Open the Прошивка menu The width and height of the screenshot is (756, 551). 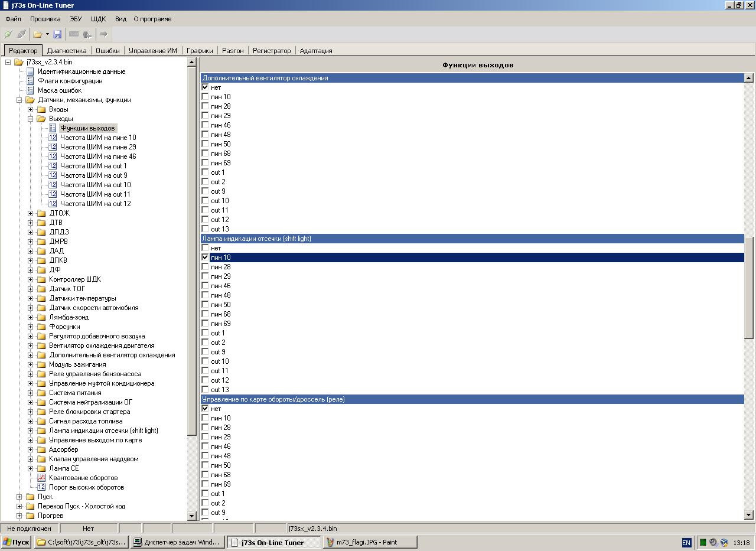(x=45, y=19)
